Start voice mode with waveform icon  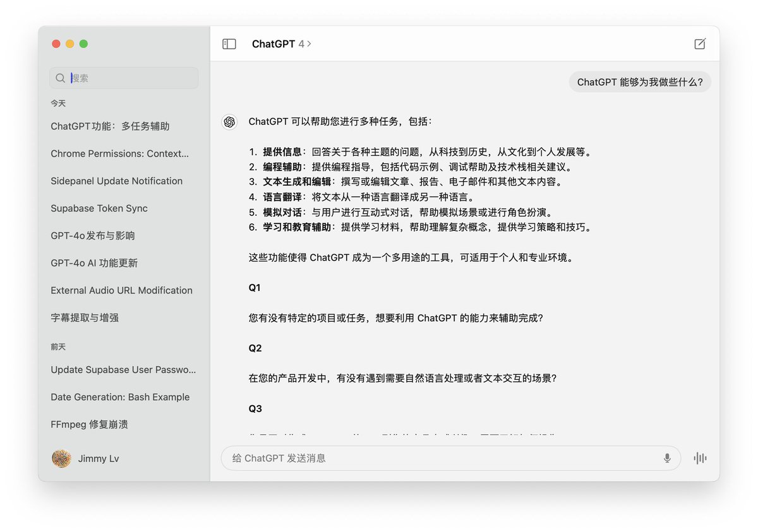pyautogui.click(x=700, y=458)
